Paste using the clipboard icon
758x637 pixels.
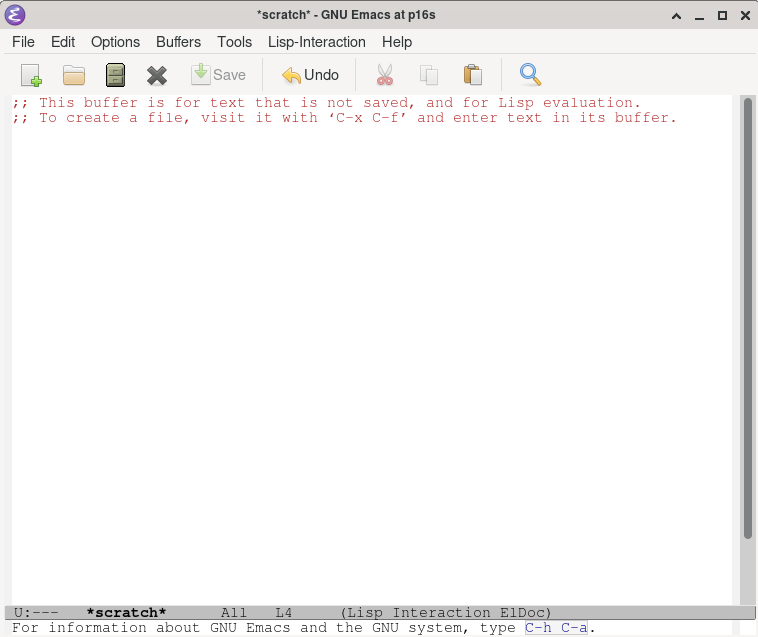tap(473, 75)
